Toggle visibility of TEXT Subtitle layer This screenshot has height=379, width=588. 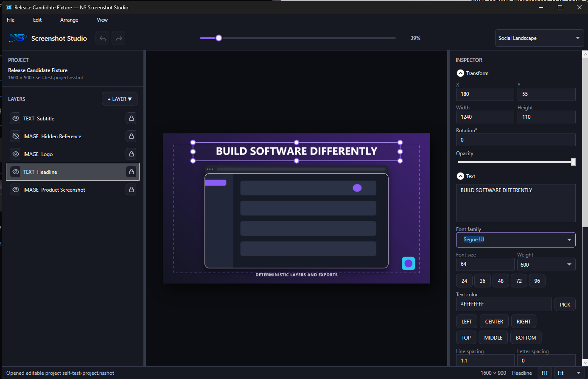[16, 118]
